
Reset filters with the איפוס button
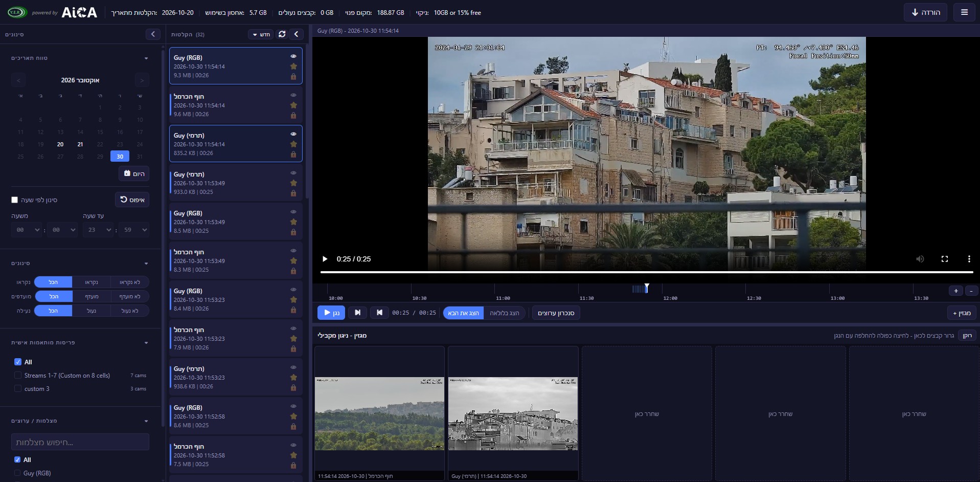point(132,200)
